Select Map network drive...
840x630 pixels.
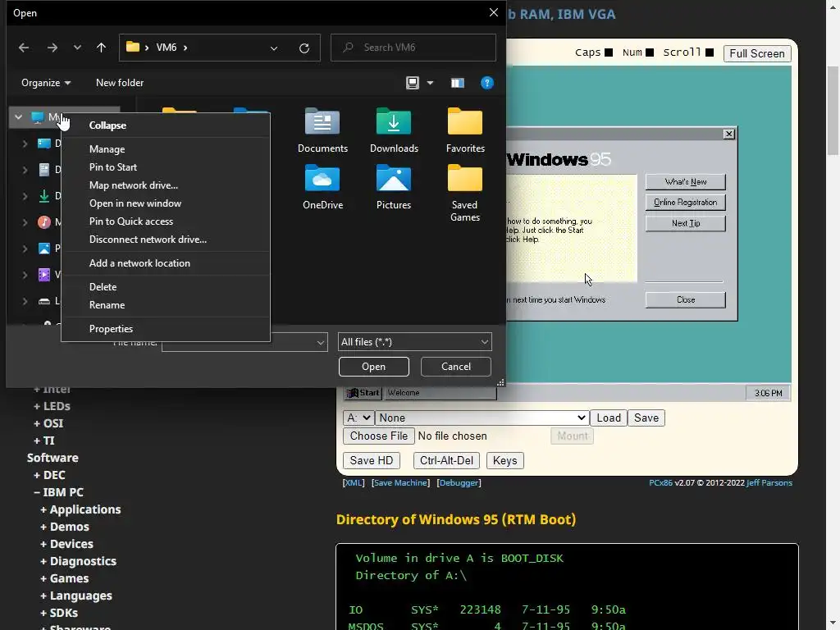pyautogui.click(x=166, y=185)
